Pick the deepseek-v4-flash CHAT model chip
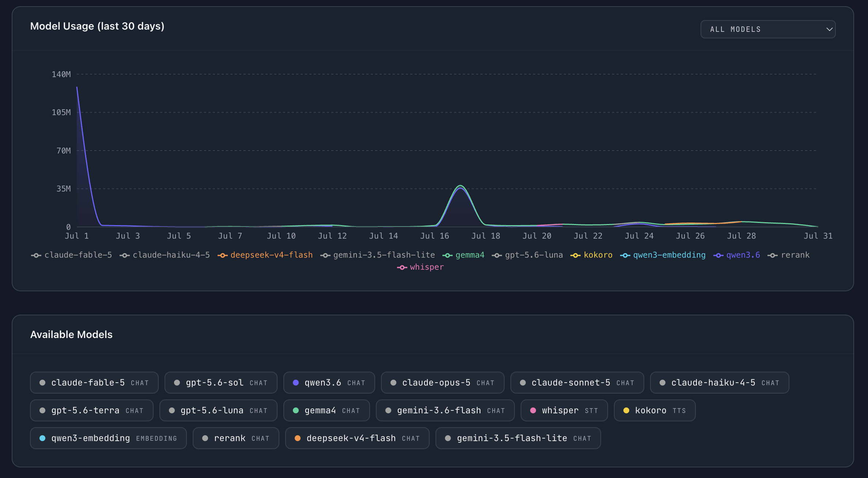 tap(357, 438)
